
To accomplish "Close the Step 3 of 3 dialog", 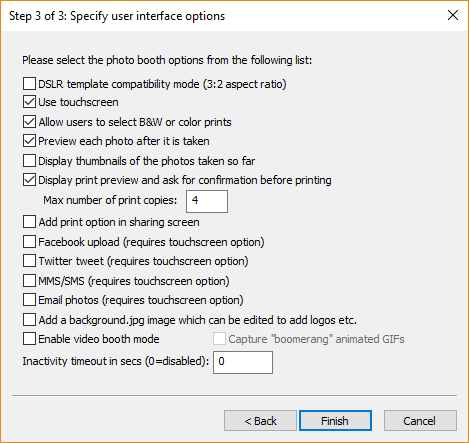I will [x=453, y=15].
